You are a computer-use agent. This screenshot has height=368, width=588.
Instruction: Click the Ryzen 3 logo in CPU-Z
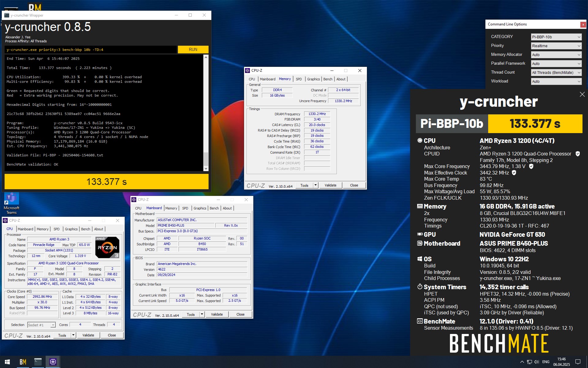click(107, 247)
